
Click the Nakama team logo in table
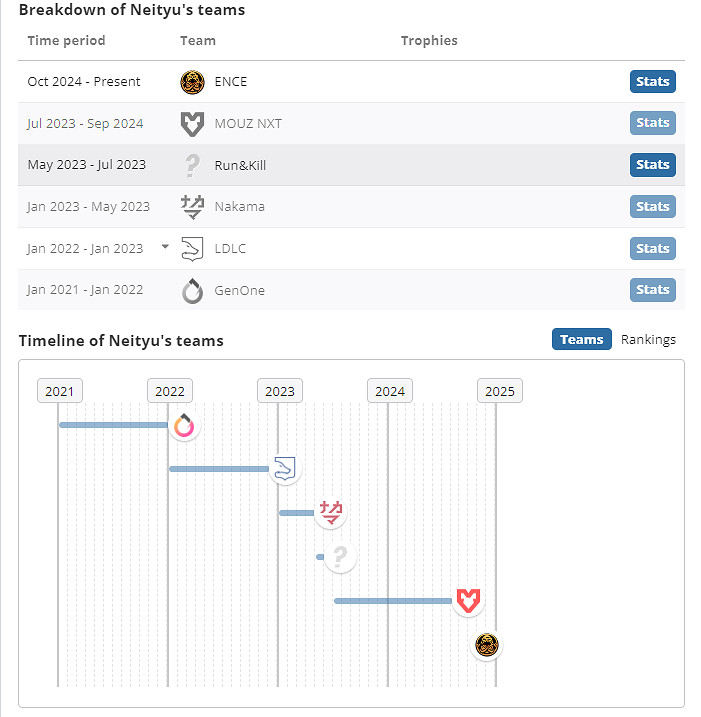192,207
